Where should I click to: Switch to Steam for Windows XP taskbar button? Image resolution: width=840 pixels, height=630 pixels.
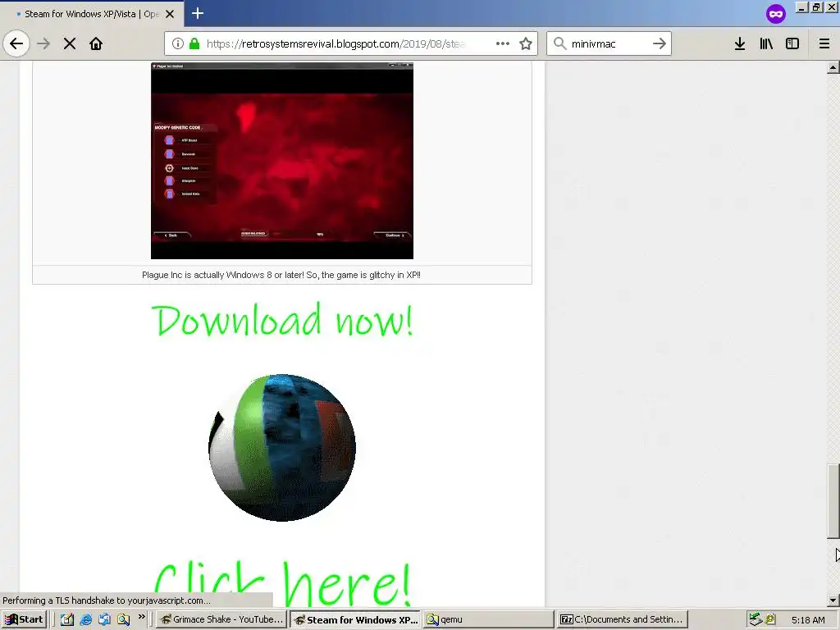point(356,619)
